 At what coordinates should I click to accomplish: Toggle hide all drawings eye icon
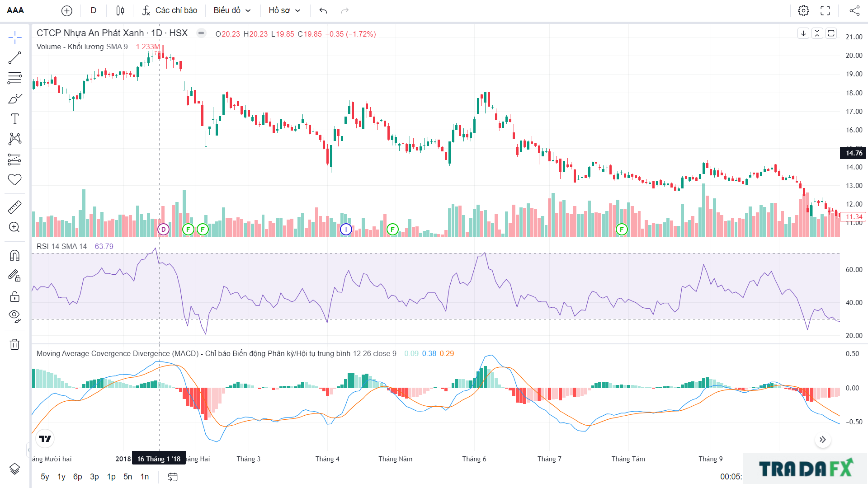click(15, 316)
